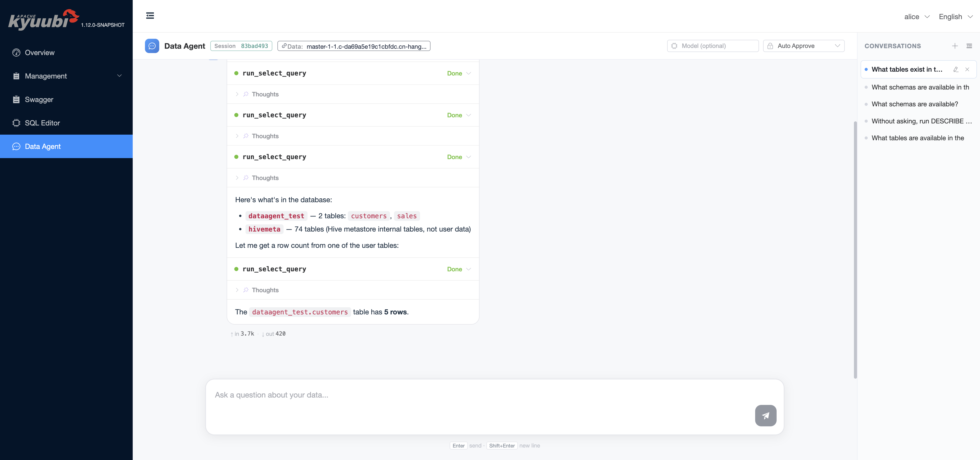
Task: Click the SQL Editor chip icon
Action: tap(16, 123)
